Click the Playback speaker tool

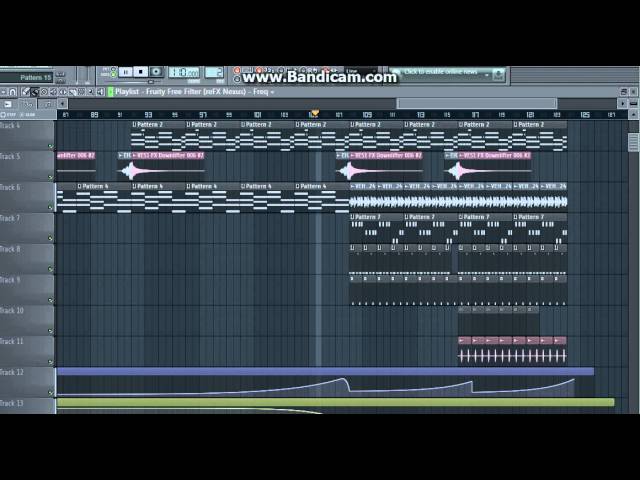[100, 92]
